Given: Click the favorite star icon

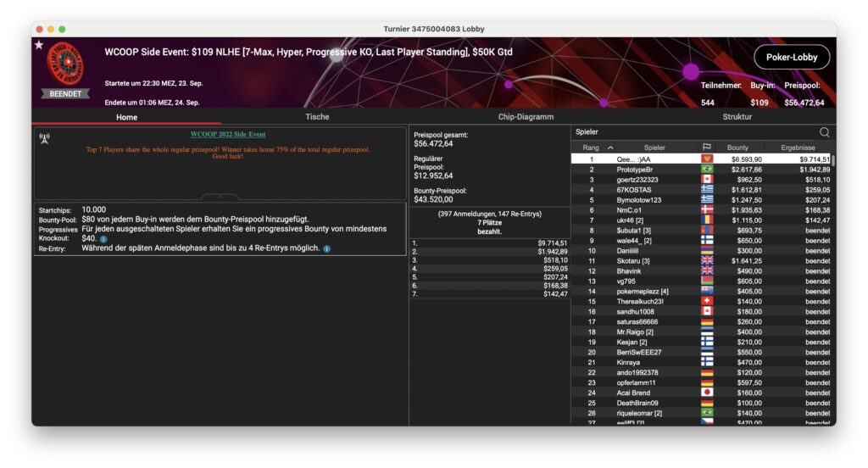Looking at the screenshot, I should (39, 45).
